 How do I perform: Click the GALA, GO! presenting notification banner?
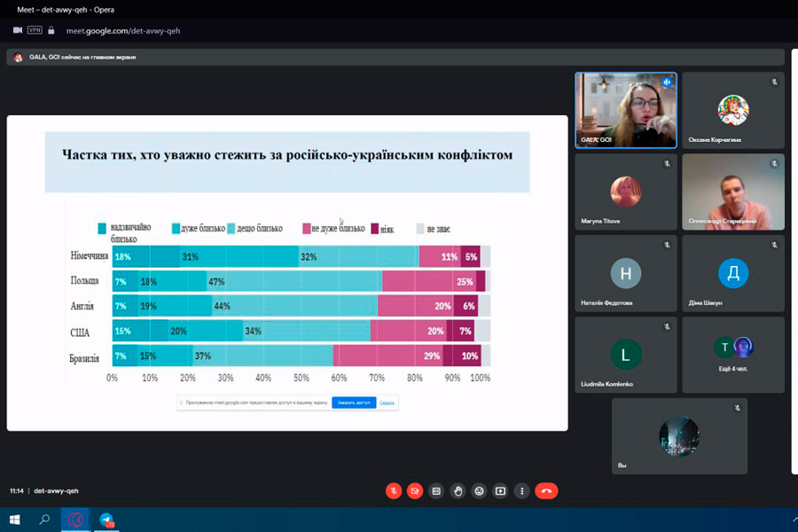pos(395,57)
